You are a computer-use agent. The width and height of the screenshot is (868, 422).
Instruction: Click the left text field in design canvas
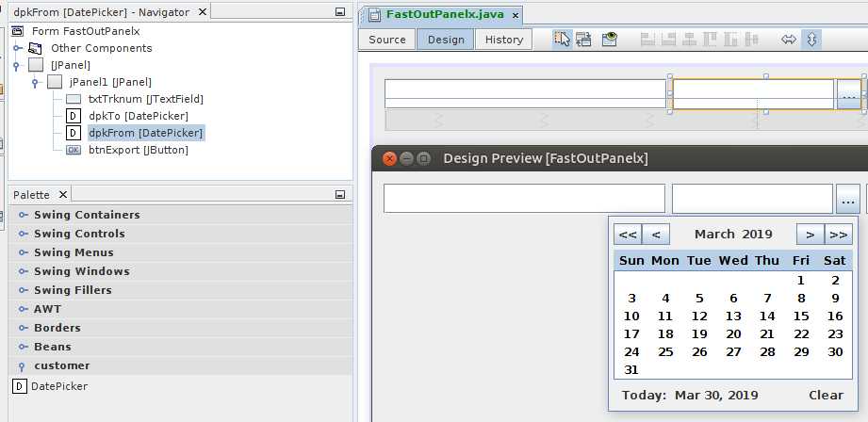click(x=525, y=93)
